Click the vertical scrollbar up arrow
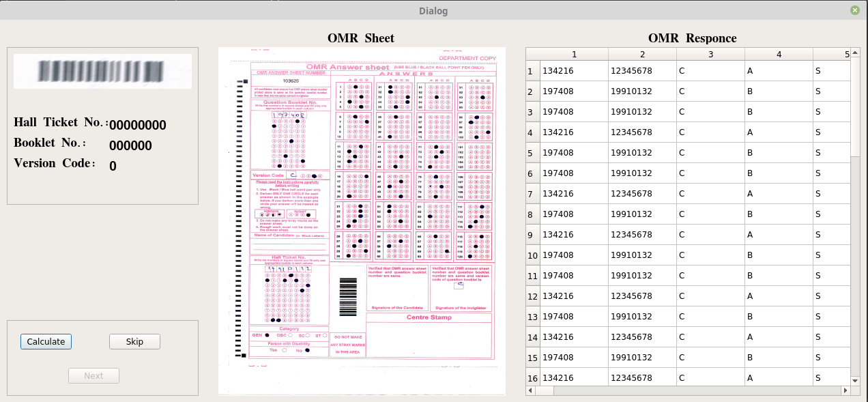Viewport: 868px width, 402px height. click(855, 53)
